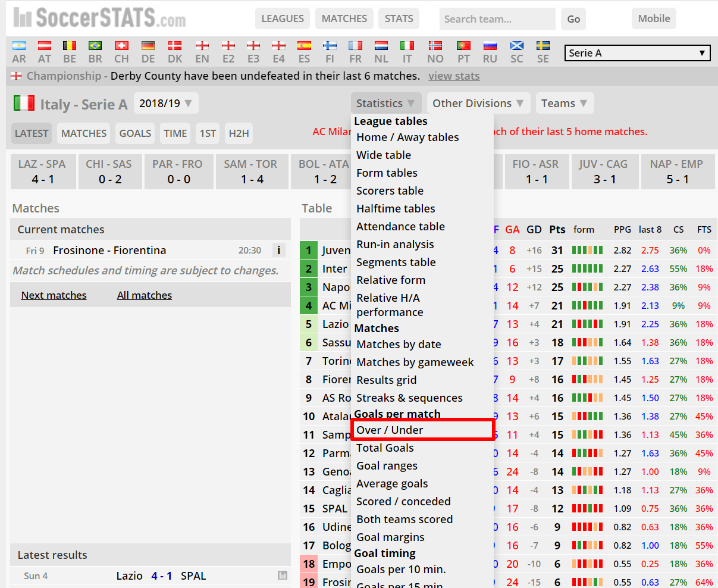Pick Matches by gameweek menu item

pyautogui.click(x=415, y=362)
